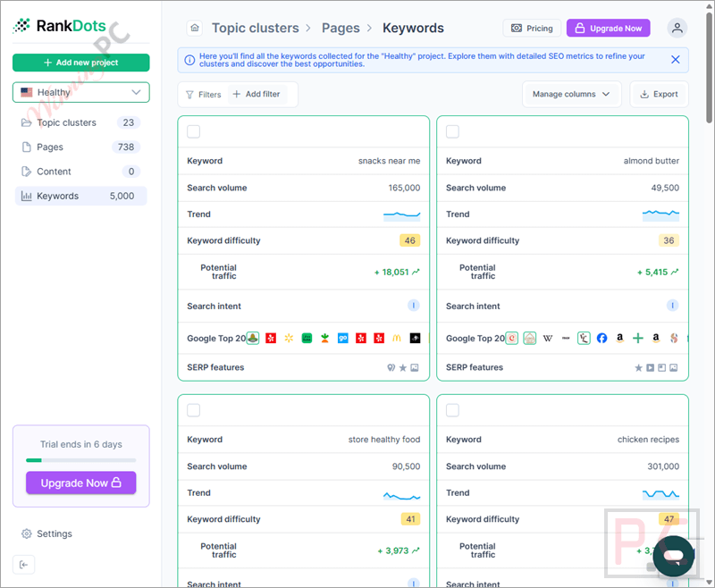Click the RankDots logo
Viewport: 715px width, 588px height.
[x=59, y=26]
